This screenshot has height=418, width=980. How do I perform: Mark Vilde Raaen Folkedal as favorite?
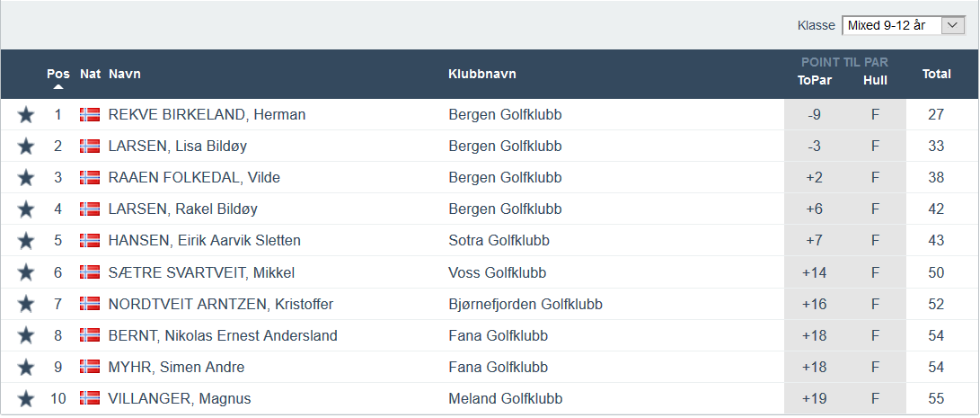[x=26, y=178]
